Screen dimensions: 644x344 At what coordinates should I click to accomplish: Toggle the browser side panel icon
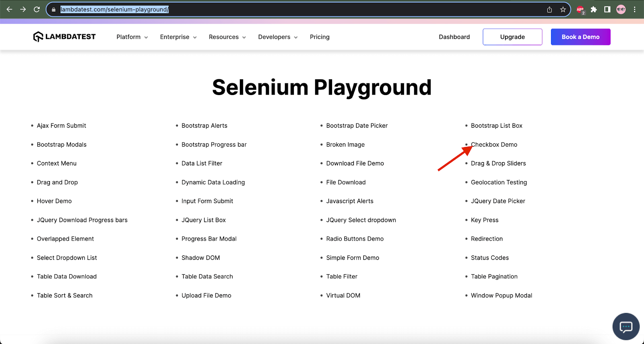coord(607,10)
